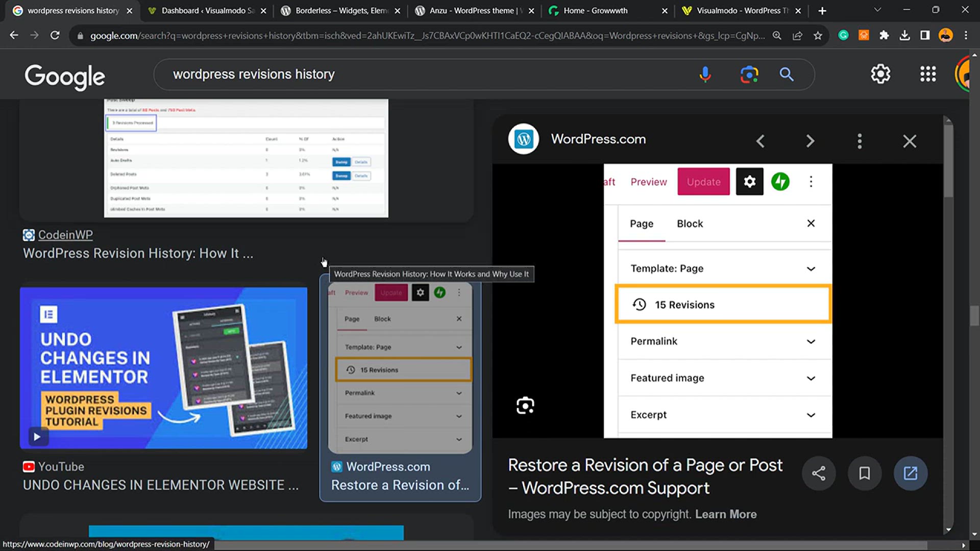This screenshot has height=551, width=980.
Task: Open Restore a Revision of... result link
Action: pos(400,485)
